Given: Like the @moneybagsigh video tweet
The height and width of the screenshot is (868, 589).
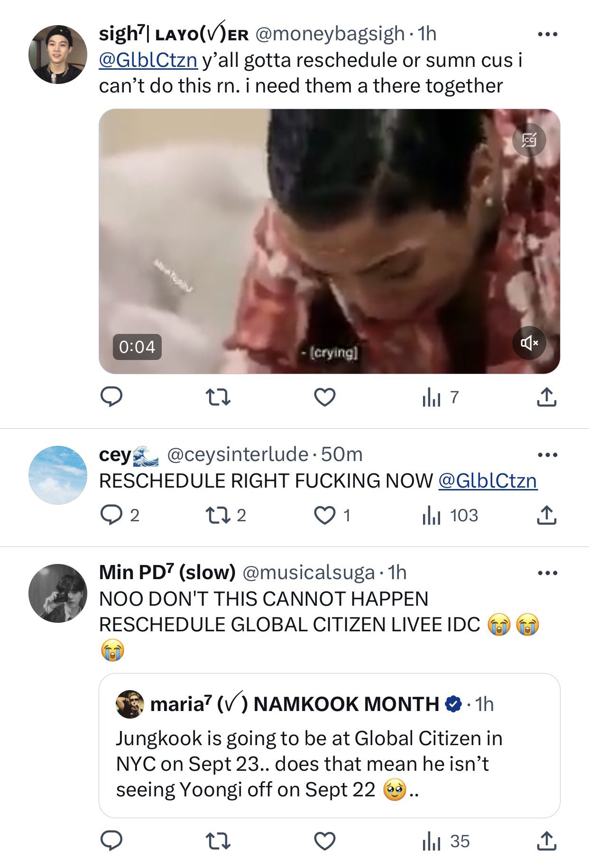Looking at the screenshot, I should point(325,397).
